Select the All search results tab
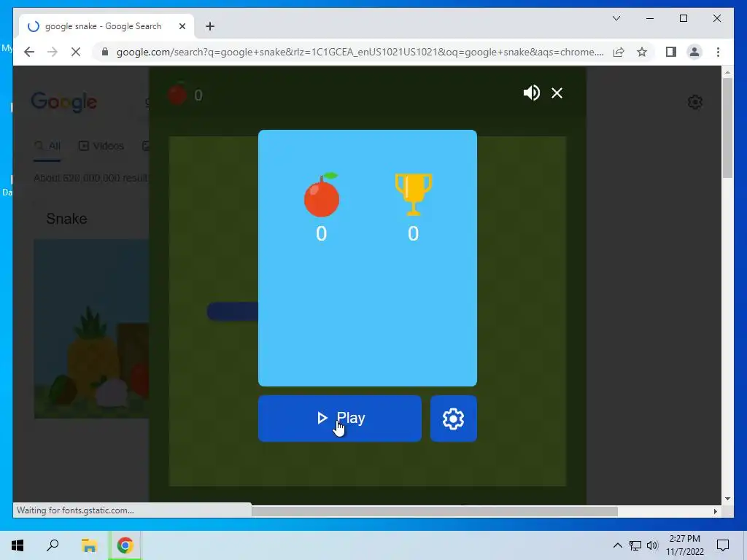Screen dimensions: 747x560 tap(47, 146)
